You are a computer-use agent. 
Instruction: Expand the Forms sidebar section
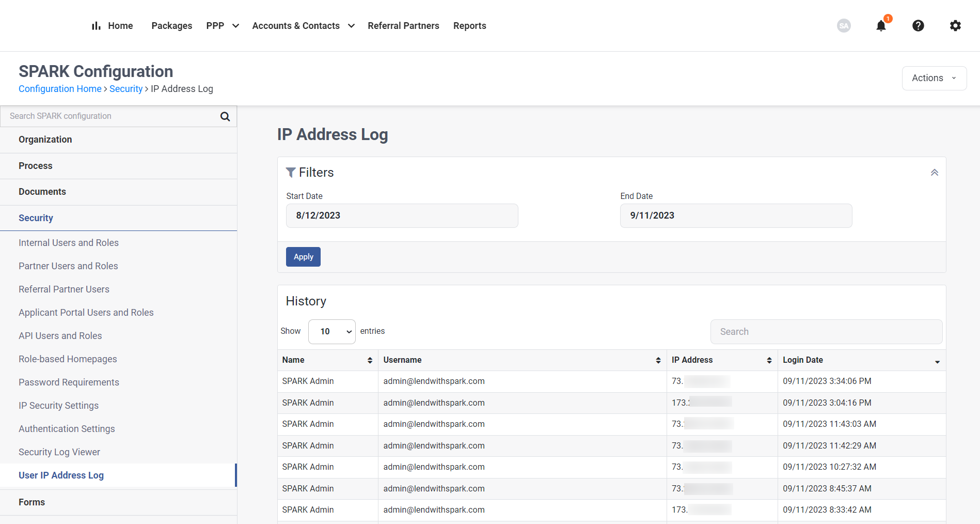(118, 502)
